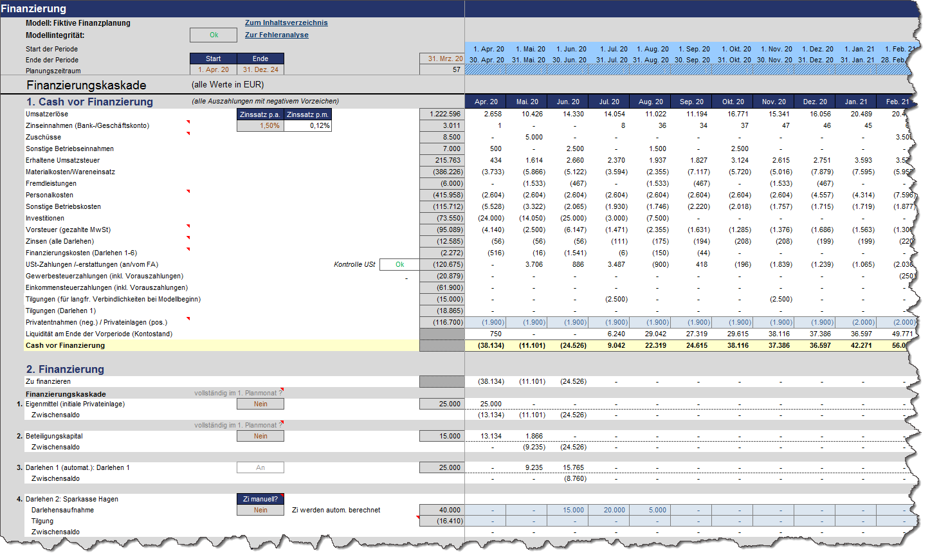930x560 pixels.
Task: Click the Zinssatz p.a. cell showing 1,50%
Action: coord(260,125)
